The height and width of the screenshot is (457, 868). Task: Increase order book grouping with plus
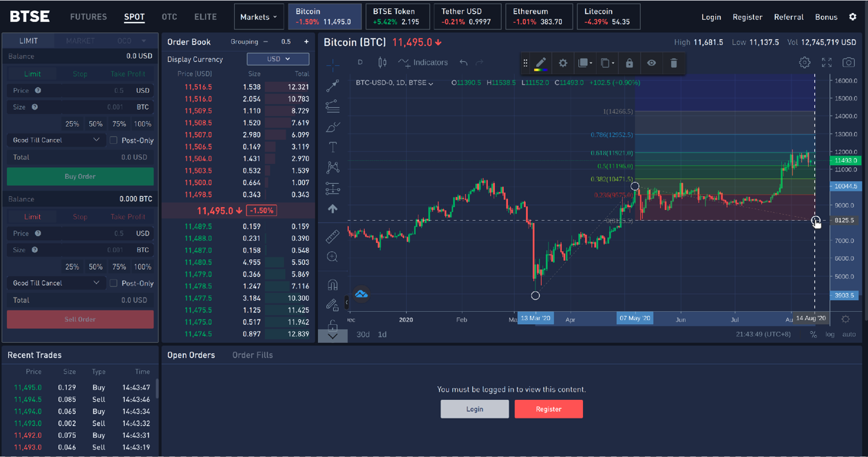(306, 42)
